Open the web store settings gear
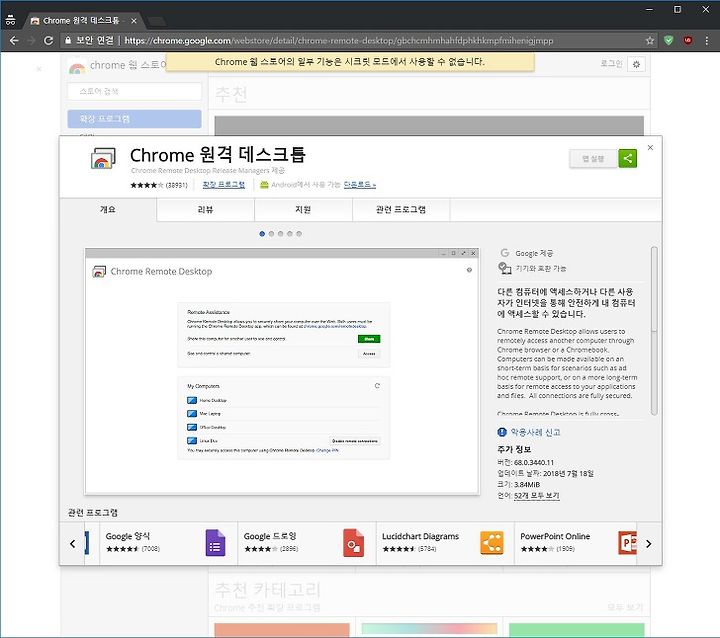Viewport: 720px width, 638px height. 636,64
